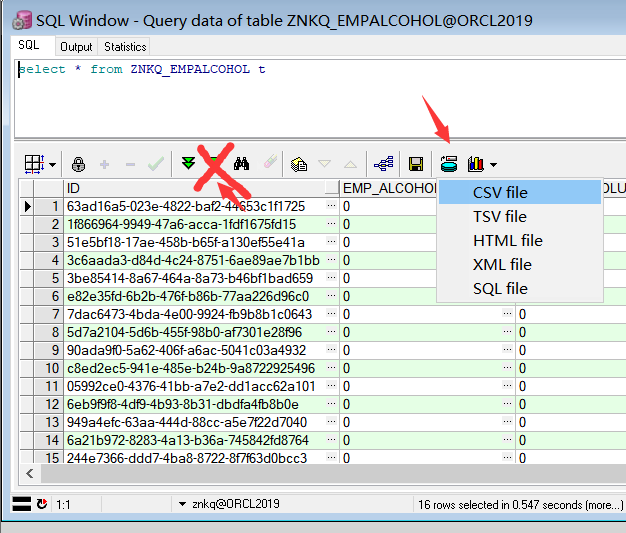
Task: Select row header number 5
Action: pos(49,278)
